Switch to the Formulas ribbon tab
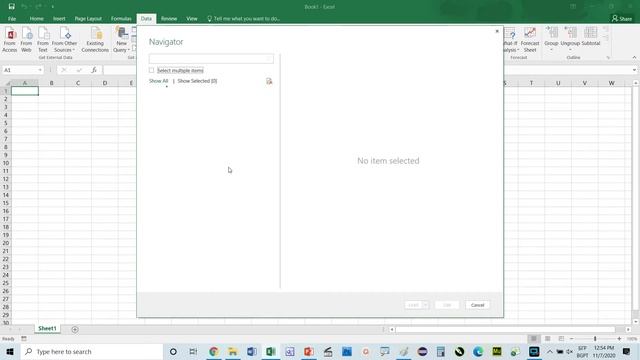Screen dimensions: 640x360 [x=121, y=19]
